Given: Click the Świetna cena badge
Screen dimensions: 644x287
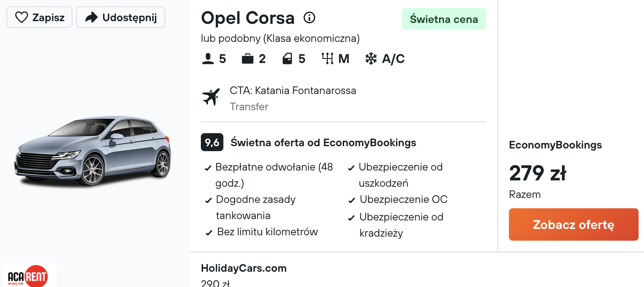Looking at the screenshot, I should pyautogui.click(x=444, y=19).
